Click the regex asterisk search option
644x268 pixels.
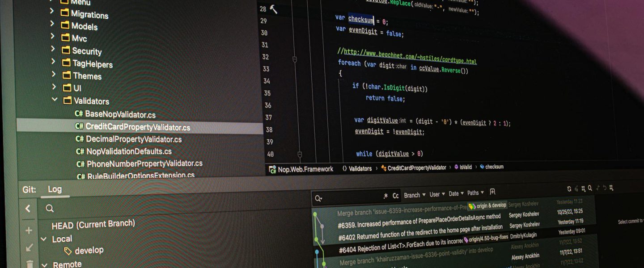(386, 196)
